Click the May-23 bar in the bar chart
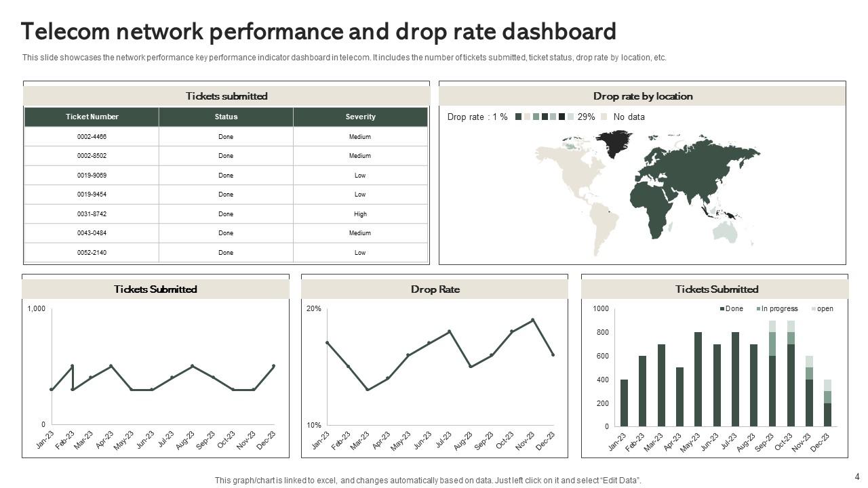The height and width of the screenshot is (488, 868). (x=698, y=379)
